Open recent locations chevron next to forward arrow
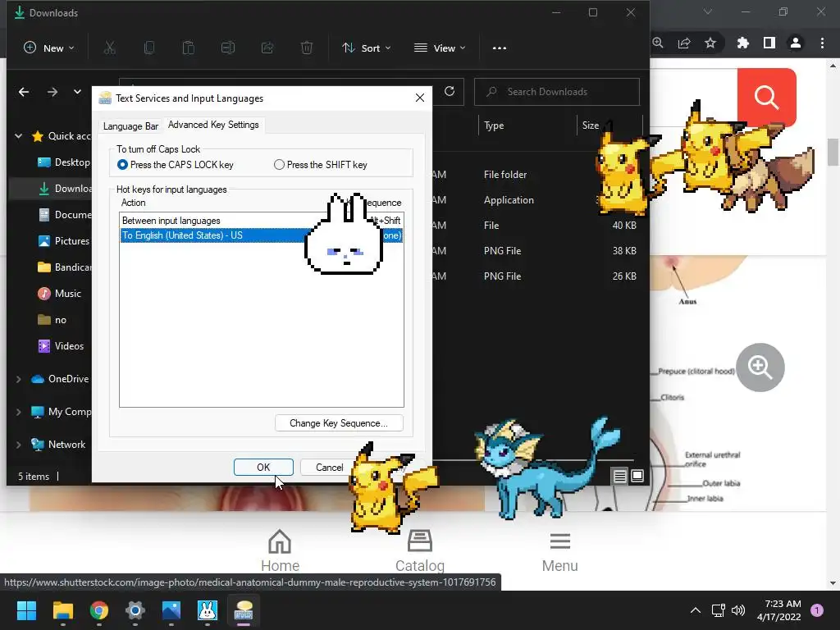 pyautogui.click(x=77, y=92)
